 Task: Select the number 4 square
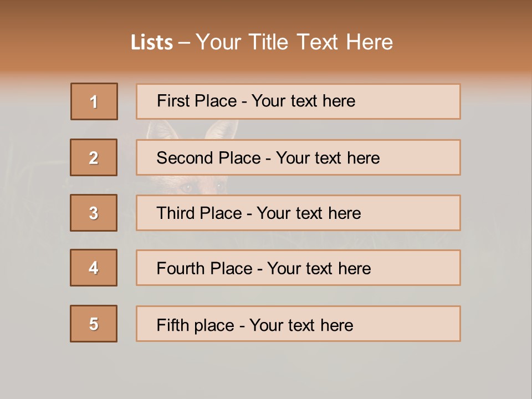94,268
